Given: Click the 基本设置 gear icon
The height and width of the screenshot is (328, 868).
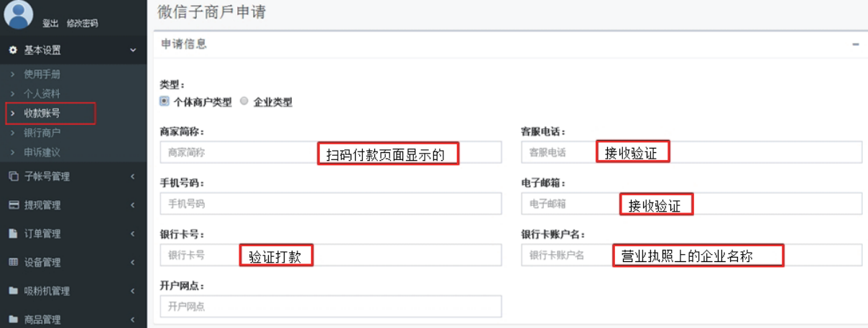Looking at the screenshot, I should 13,50.
